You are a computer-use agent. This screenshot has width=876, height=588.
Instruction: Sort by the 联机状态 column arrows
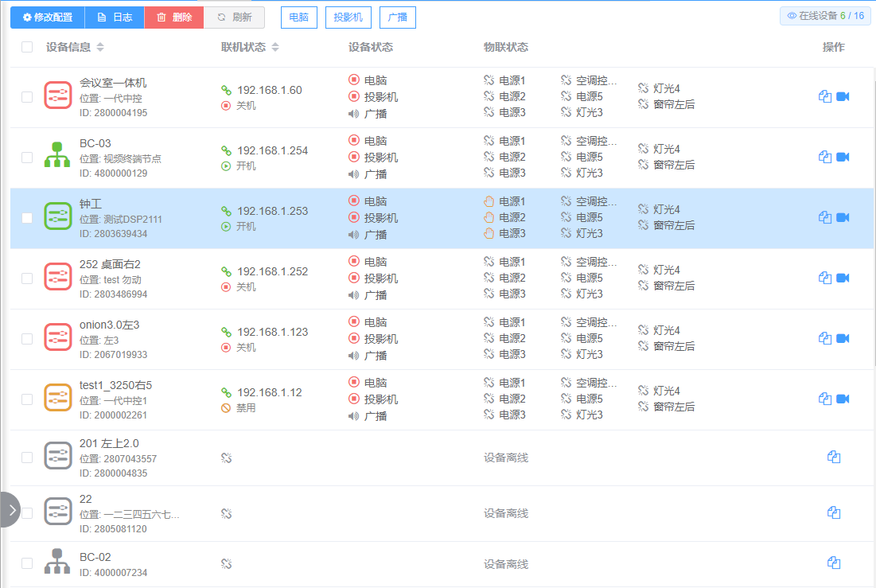point(275,48)
